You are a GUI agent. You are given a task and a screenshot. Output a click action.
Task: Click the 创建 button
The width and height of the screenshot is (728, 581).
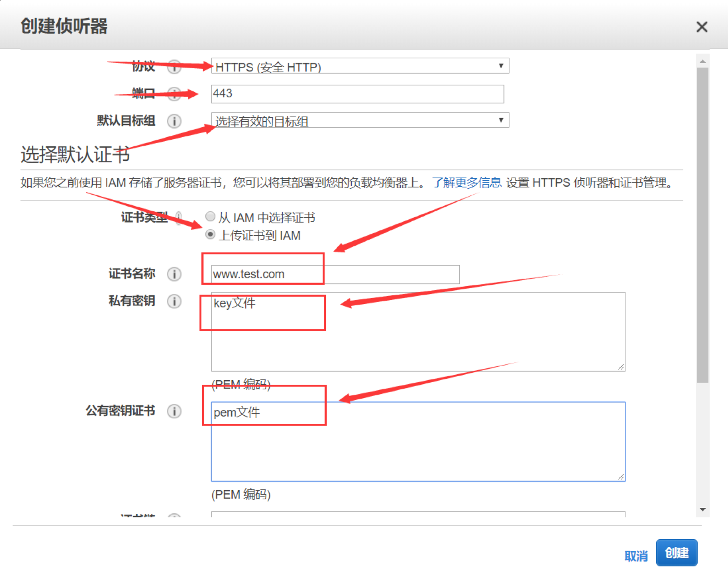pyautogui.click(x=676, y=553)
